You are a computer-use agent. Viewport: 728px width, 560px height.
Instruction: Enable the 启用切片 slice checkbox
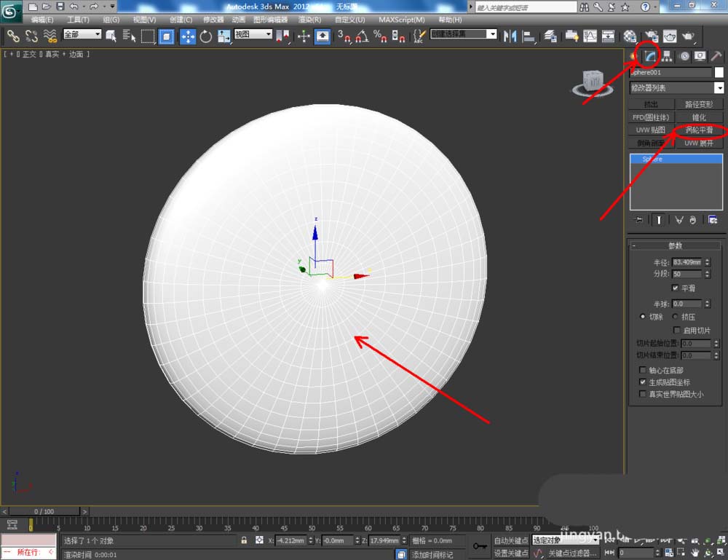coord(677,330)
